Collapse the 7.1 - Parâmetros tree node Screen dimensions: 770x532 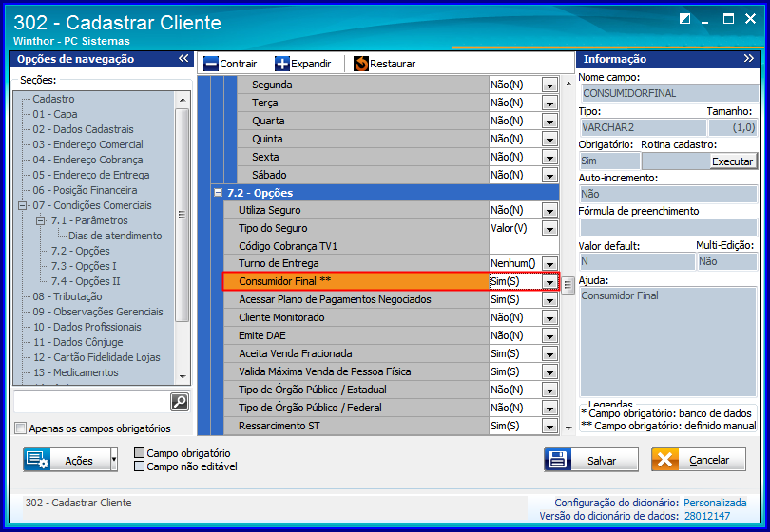click(x=41, y=220)
